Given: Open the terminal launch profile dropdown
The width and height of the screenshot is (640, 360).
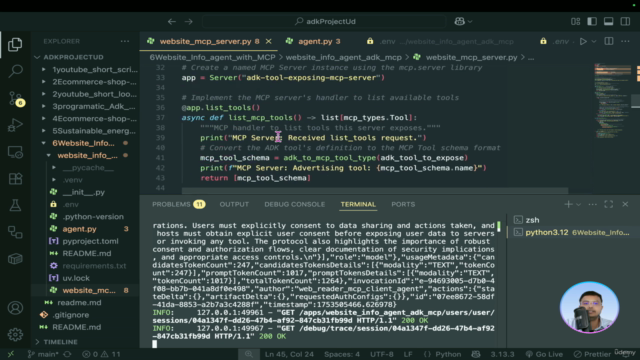Looking at the screenshot, I should [578, 204].
